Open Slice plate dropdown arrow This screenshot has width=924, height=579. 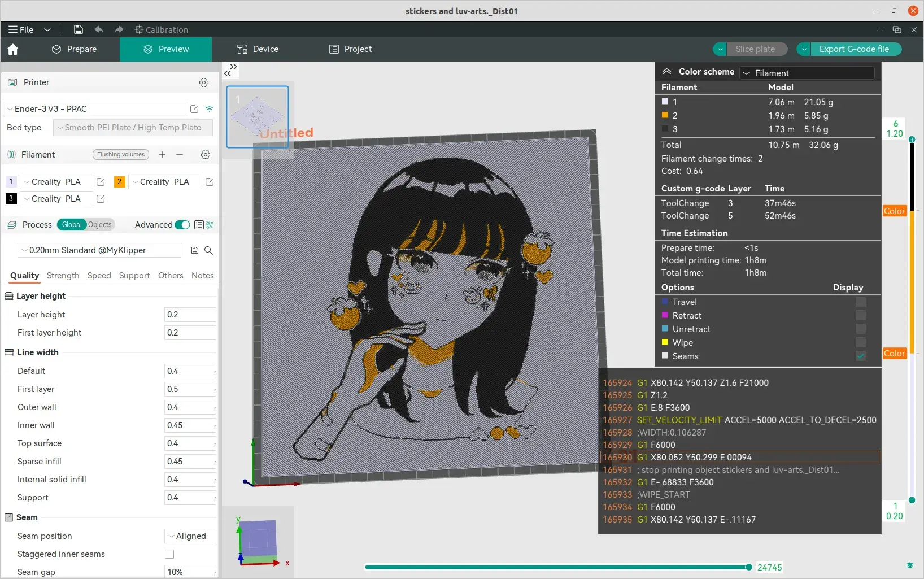[720, 49]
